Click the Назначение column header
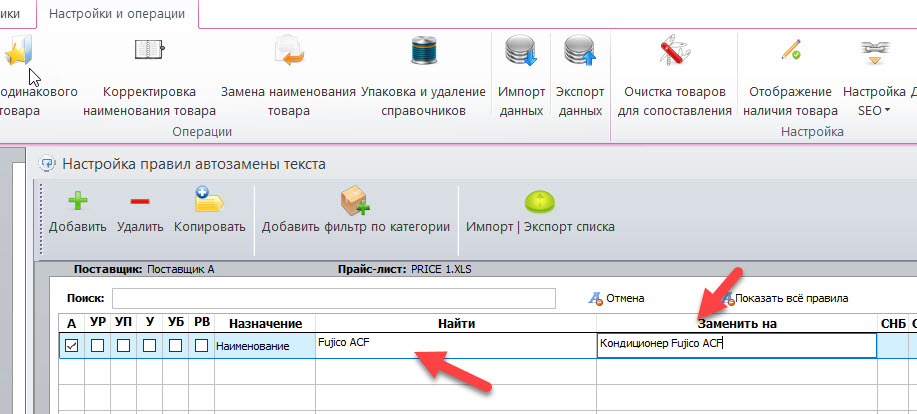This screenshot has height=414, width=917. (x=265, y=323)
